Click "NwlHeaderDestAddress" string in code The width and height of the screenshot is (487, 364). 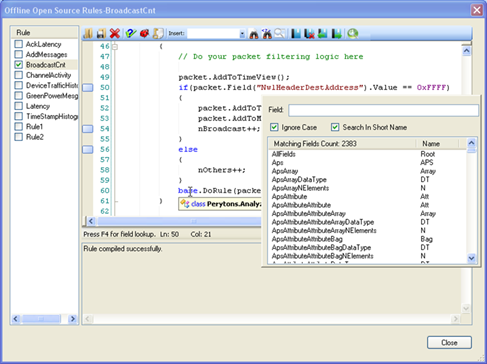[x=310, y=88]
